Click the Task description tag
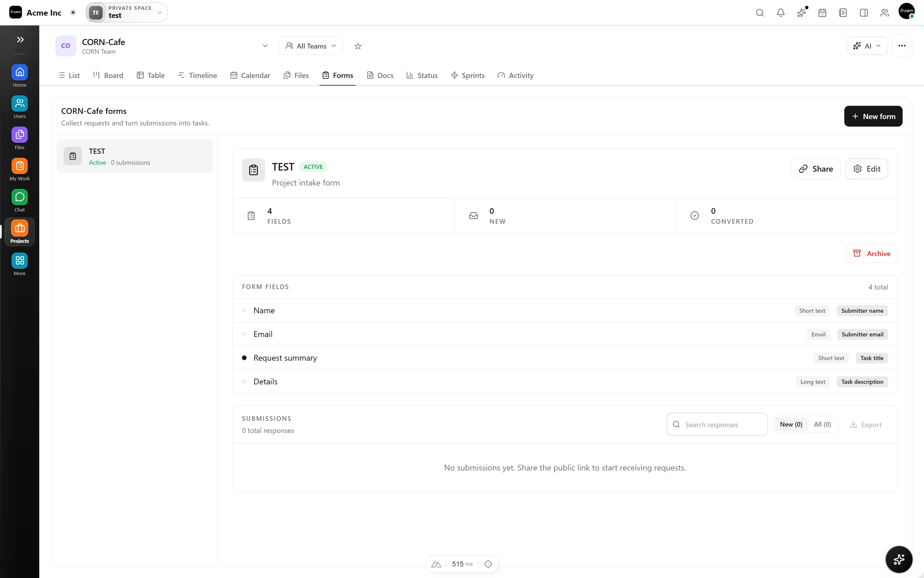Viewport: 924px width, 578px height. coord(862,381)
